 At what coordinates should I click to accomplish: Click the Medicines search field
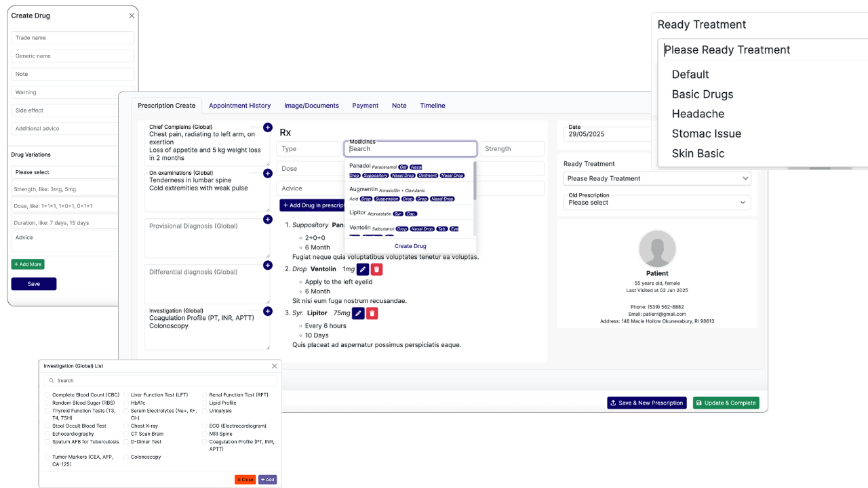[x=410, y=148]
